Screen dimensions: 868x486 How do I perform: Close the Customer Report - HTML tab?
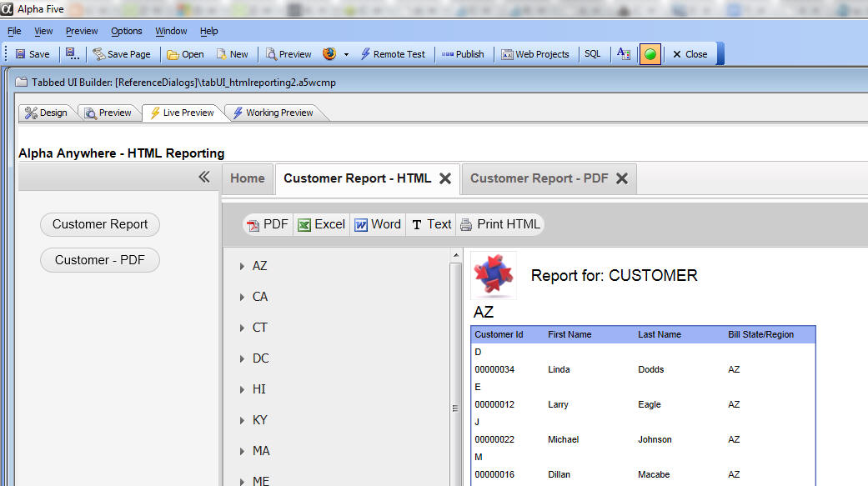pyautogui.click(x=445, y=178)
